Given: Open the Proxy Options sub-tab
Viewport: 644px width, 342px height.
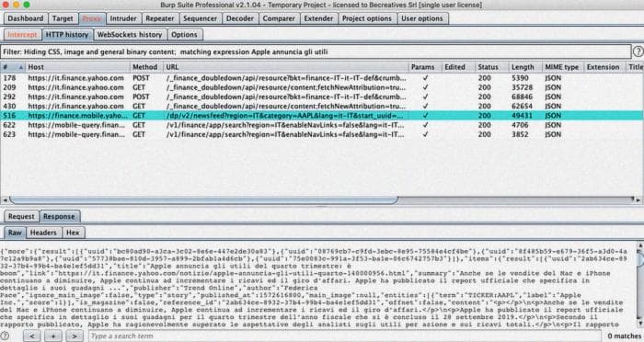Looking at the screenshot, I should click(184, 35).
